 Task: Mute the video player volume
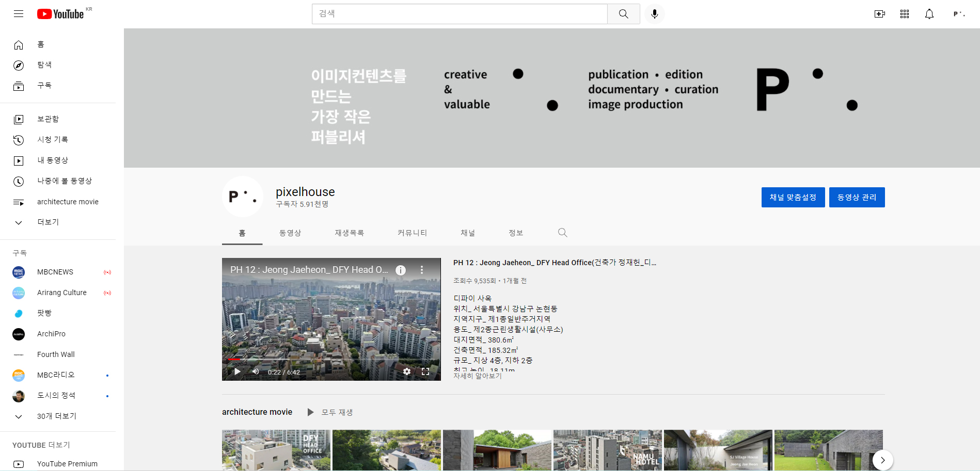tap(256, 371)
